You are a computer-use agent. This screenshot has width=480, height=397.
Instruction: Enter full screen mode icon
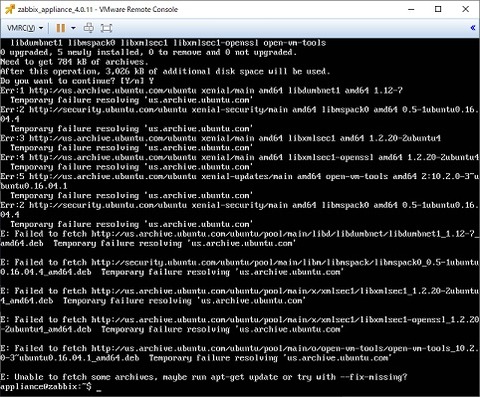click(x=106, y=28)
